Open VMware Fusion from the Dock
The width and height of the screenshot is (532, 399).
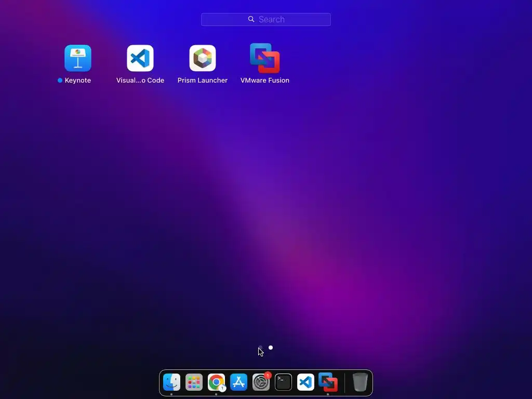coord(328,382)
